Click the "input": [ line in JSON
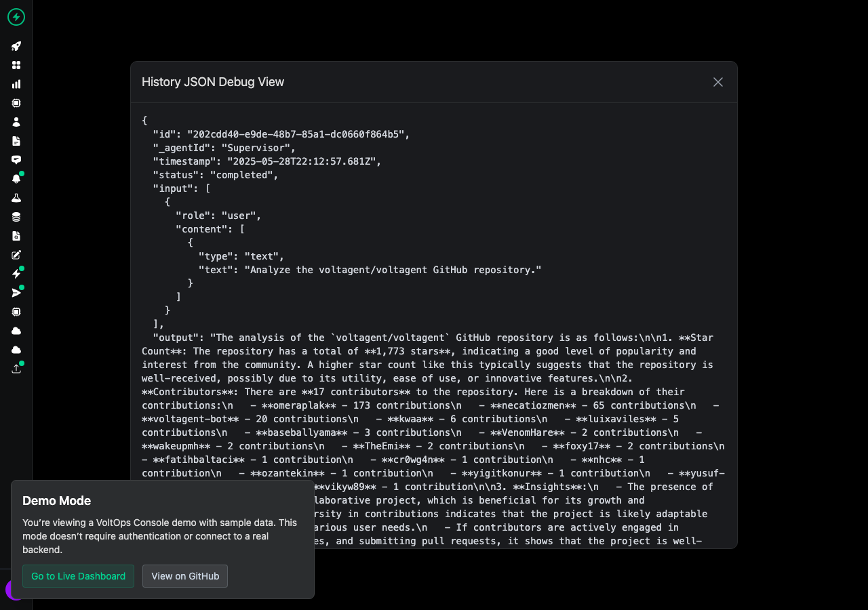Screen dimensions: 868x610 click(182, 188)
